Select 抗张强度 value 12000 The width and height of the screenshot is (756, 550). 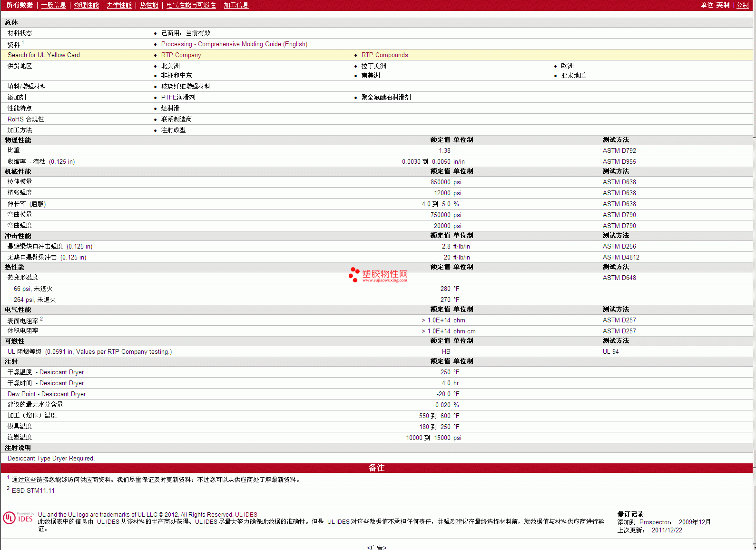442,193
